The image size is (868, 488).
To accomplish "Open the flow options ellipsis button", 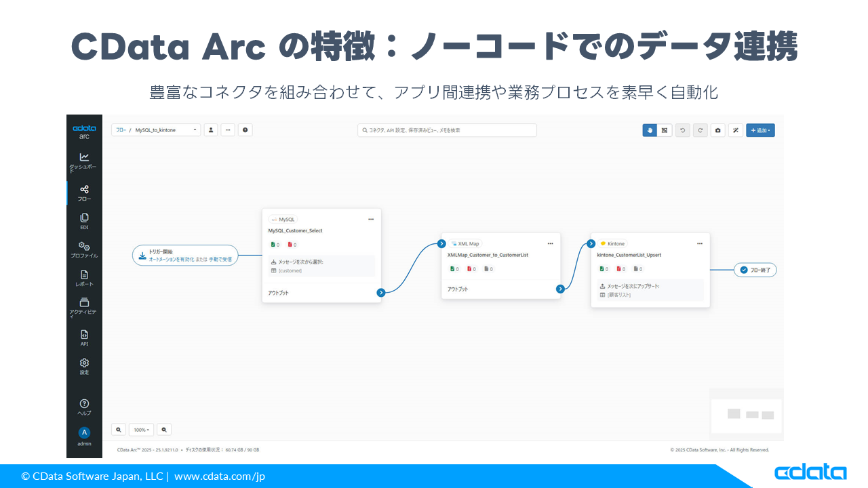I will 228,129.
